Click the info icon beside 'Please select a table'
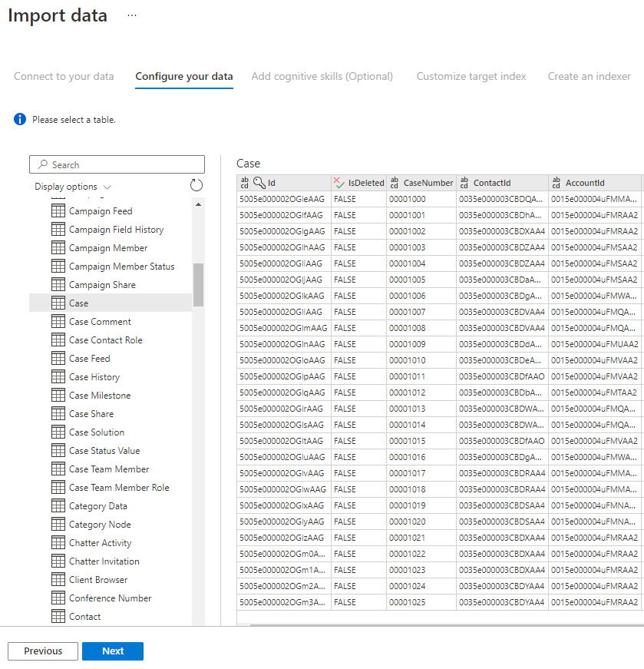Viewport: 644px width, 669px height. [20, 119]
